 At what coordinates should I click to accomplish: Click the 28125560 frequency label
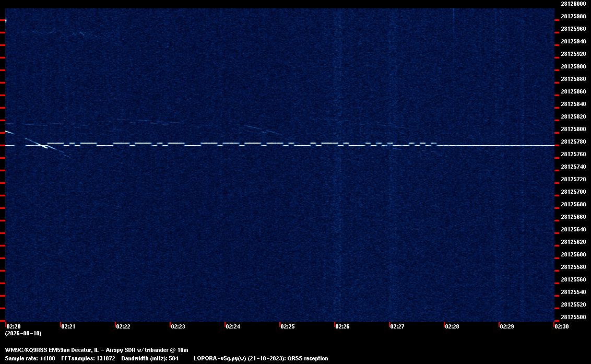573,279
